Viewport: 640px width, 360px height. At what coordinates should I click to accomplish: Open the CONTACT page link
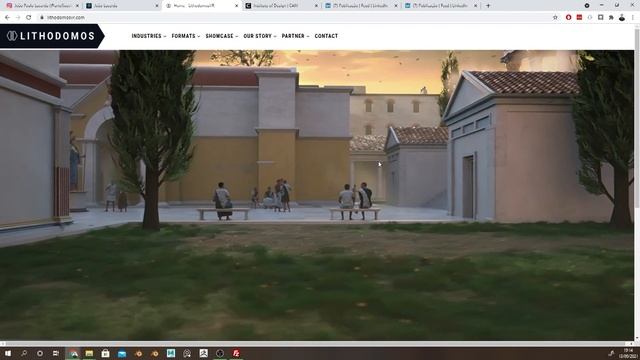[x=326, y=36]
